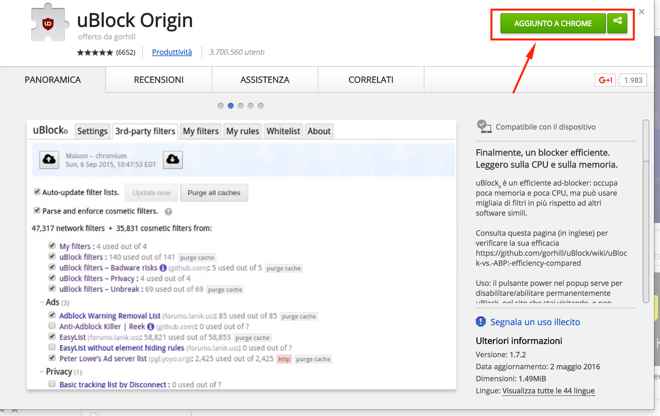This screenshot has width=660, height=416.
Task: Open the Panoramica tab
Action: click(x=53, y=80)
